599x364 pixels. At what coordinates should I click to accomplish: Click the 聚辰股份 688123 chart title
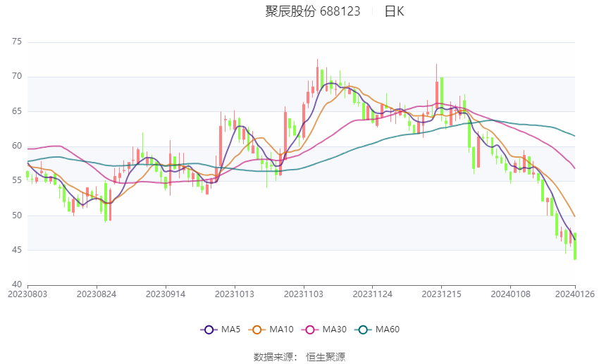(313, 11)
